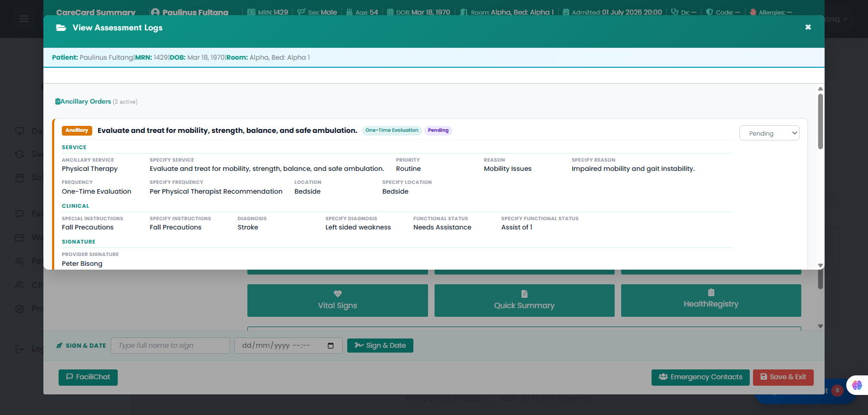Click the purple Pending badge

coord(438,130)
